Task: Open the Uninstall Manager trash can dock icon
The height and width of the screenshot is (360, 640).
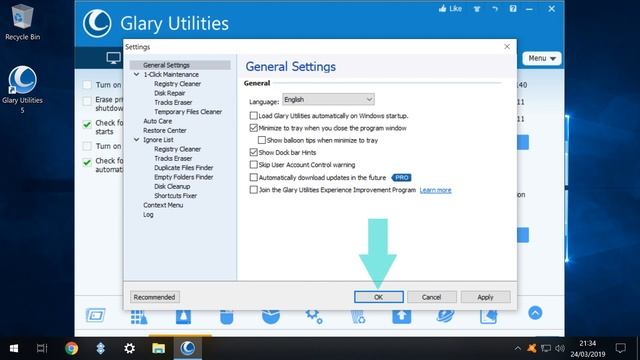Action: (x=227, y=317)
